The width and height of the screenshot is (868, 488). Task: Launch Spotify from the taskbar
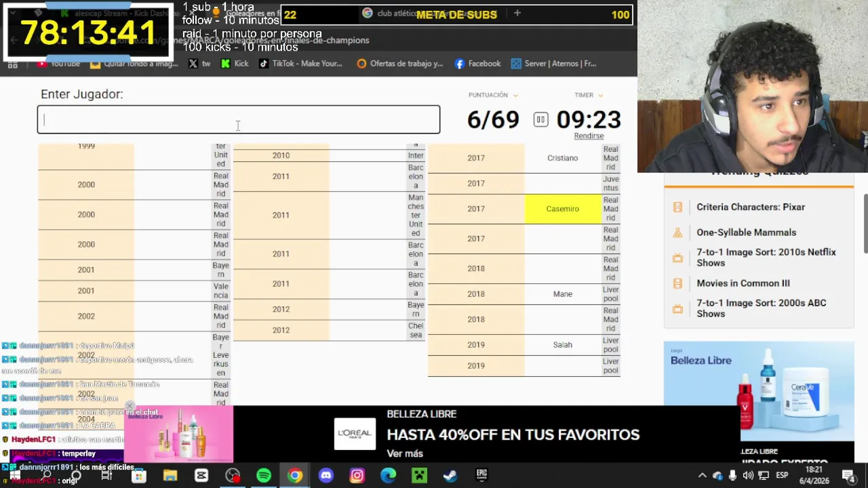pyautogui.click(x=264, y=476)
